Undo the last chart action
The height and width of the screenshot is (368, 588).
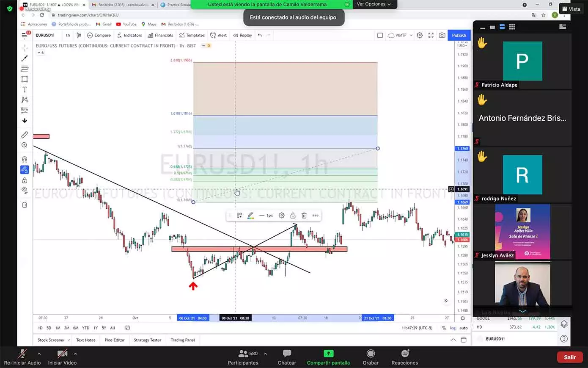260,35
